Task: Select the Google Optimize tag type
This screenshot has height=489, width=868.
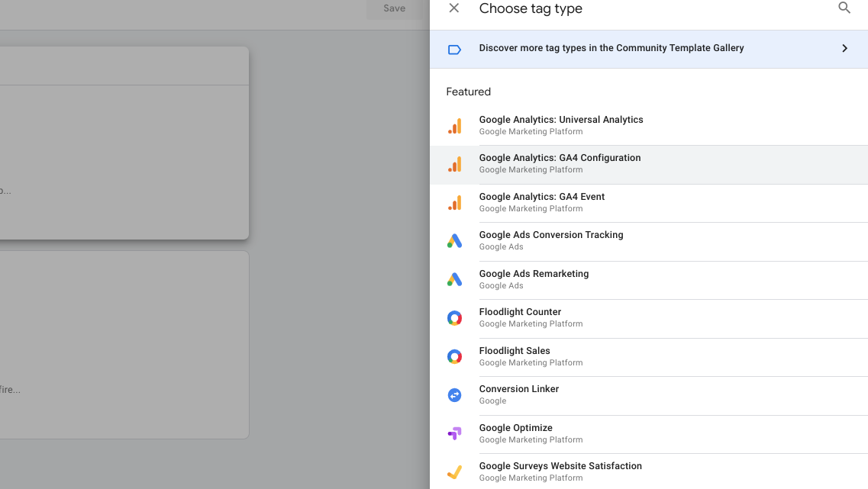Action: pyautogui.click(x=649, y=434)
